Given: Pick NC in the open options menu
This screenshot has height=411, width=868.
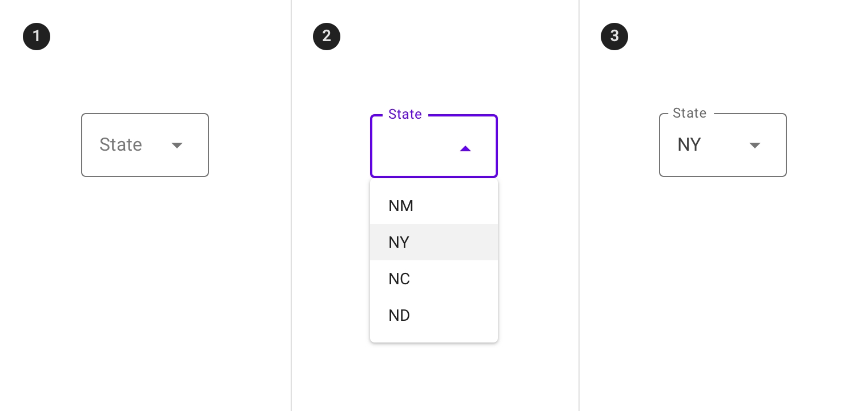Looking at the screenshot, I should pos(399,279).
